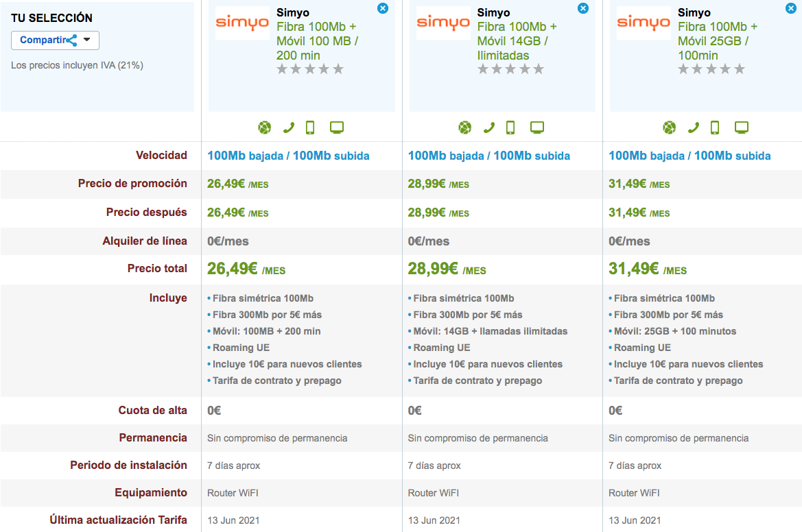802x532 pixels.
Task: Remove the Móvil 14GB plan from comparison
Action: (x=583, y=8)
